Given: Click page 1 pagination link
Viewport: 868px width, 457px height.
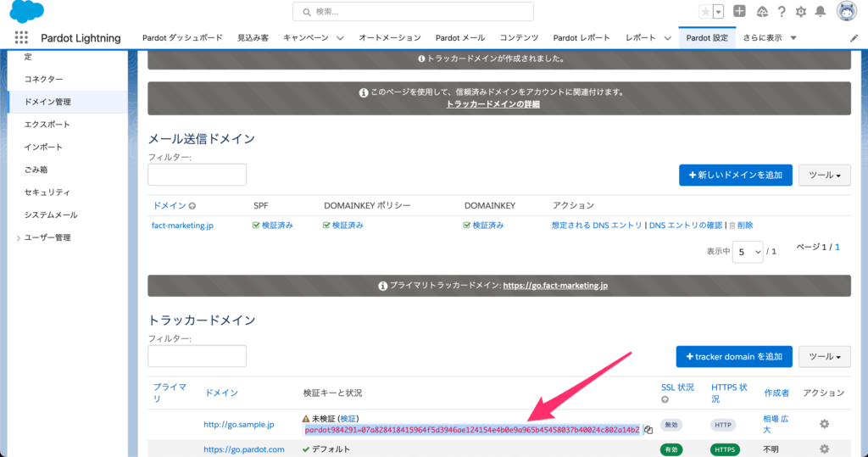Looking at the screenshot, I should point(837,247).
